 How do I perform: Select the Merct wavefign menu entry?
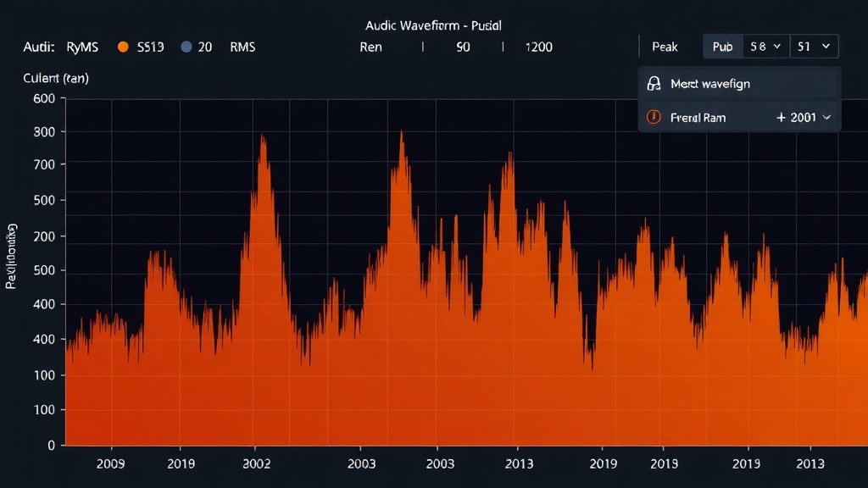pos(709,84)
